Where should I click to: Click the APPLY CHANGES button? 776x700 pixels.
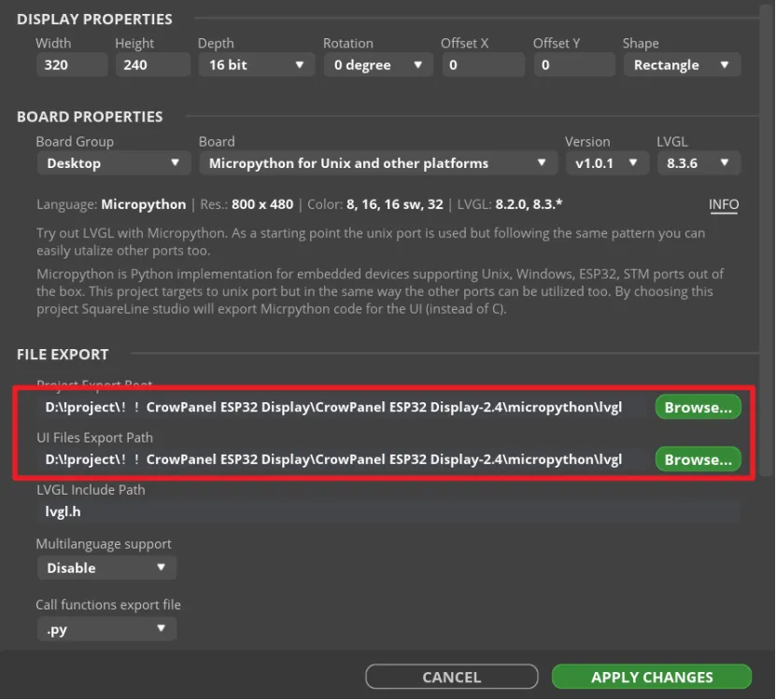[x=651, y=677]
